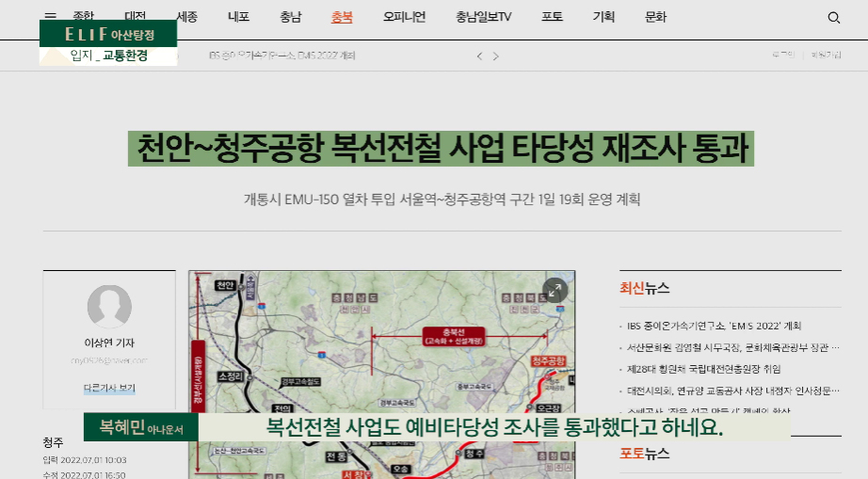
Task: Open the 충남일보TV menu item
Action: pyautogui.click(x=483, y=17)
